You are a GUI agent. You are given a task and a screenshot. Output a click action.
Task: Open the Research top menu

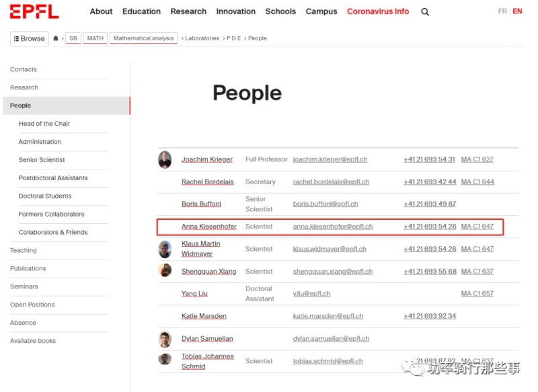point(188,11)
